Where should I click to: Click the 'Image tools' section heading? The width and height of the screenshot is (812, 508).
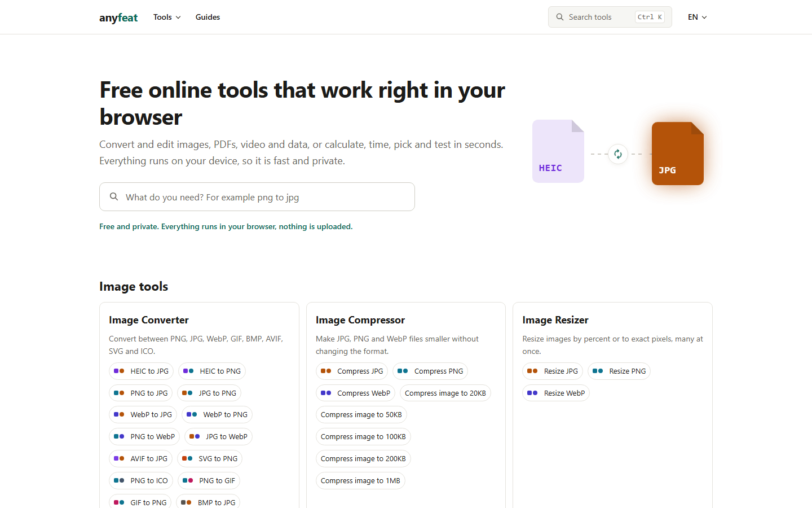(x=134, y=287)
